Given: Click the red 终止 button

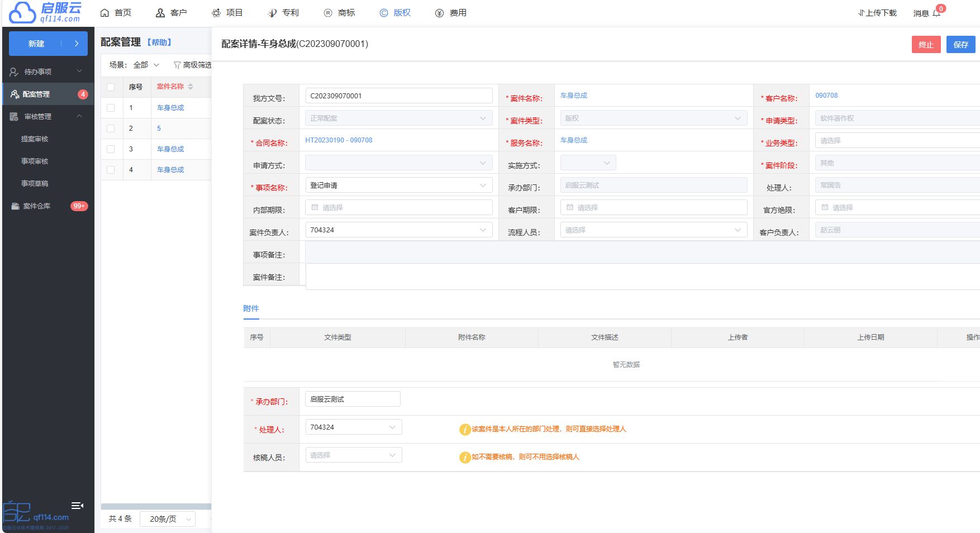Looking at the screenshot, I should 926,45.
